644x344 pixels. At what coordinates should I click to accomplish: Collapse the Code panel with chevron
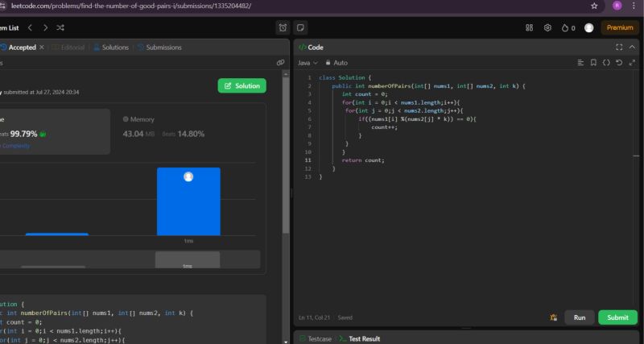tap(632, 48)
